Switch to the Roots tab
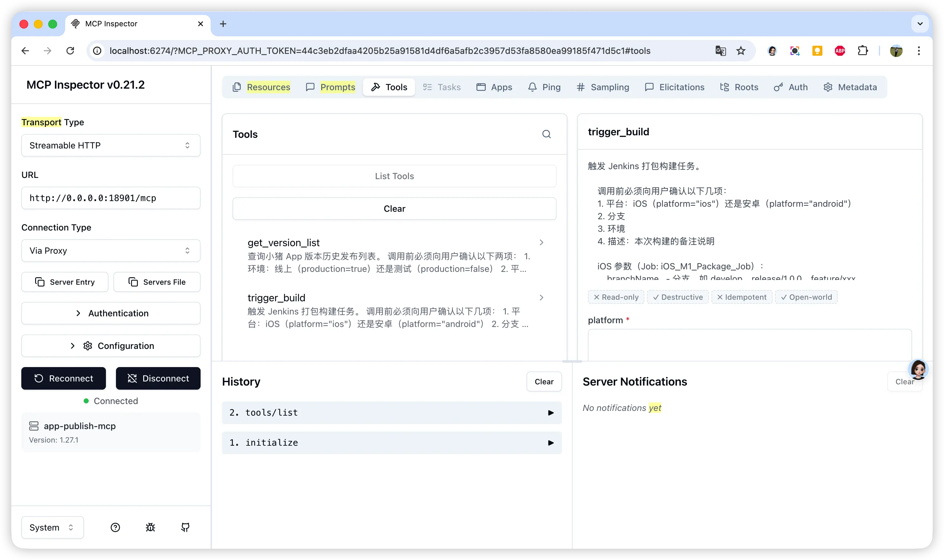Screen dimensions: 944x560 click(x=739, y=87)
